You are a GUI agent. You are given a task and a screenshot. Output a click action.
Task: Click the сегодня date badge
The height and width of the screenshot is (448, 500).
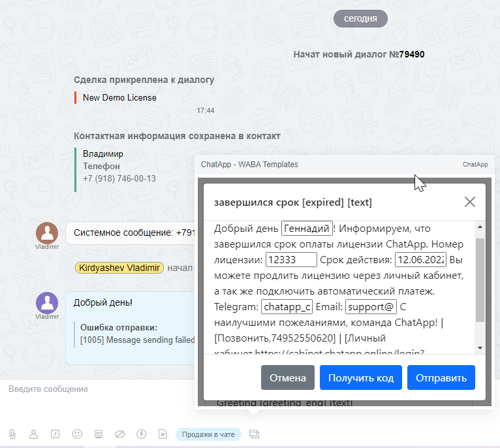360,18
